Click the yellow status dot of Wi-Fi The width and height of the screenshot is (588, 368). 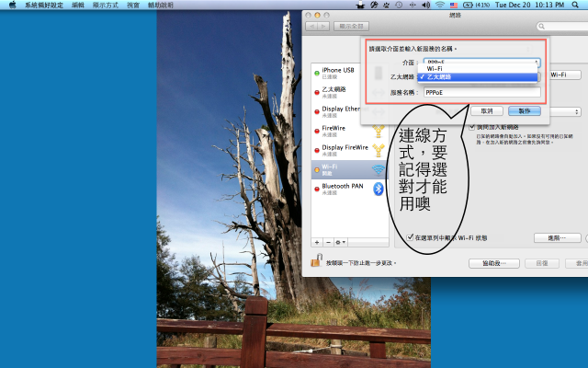click(x=317, y=169)
